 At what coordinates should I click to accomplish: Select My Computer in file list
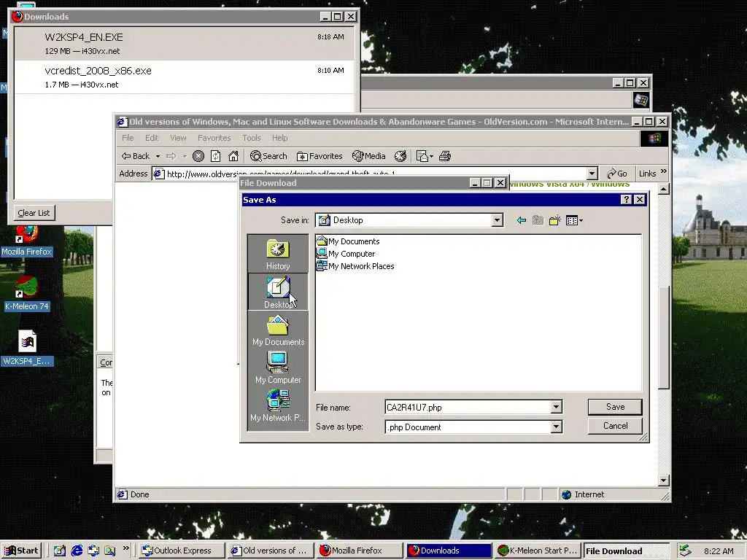coord(346,254)
